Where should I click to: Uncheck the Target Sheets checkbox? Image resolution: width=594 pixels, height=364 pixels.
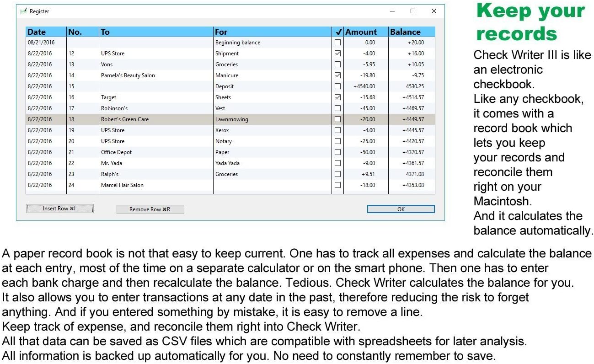pos(337,97)
